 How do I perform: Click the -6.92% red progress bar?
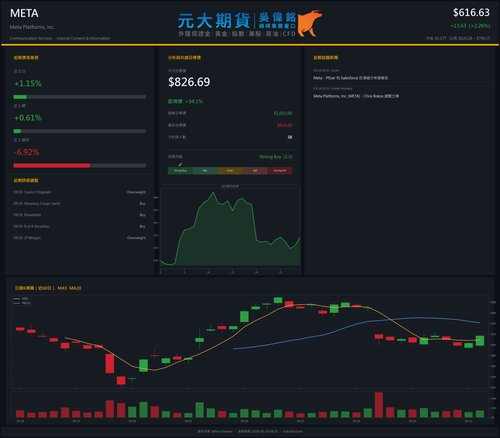pos(52,166)
